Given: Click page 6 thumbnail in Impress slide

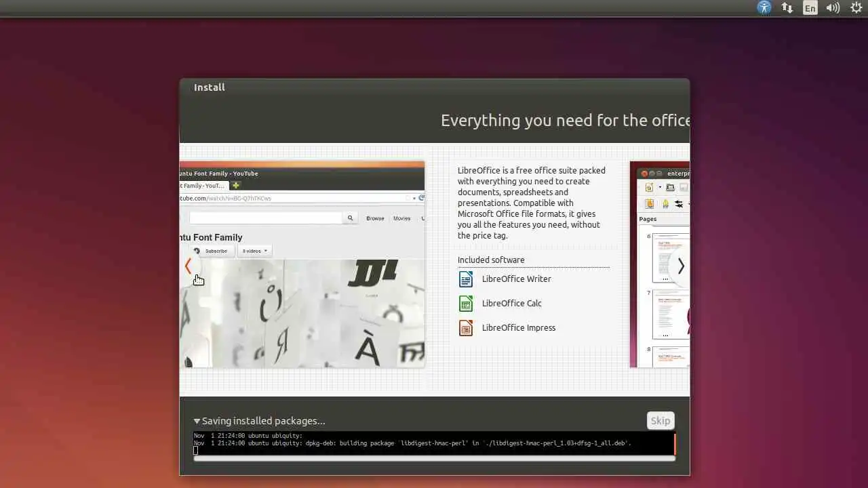Looking at the screenshot, I should [671, 258].
